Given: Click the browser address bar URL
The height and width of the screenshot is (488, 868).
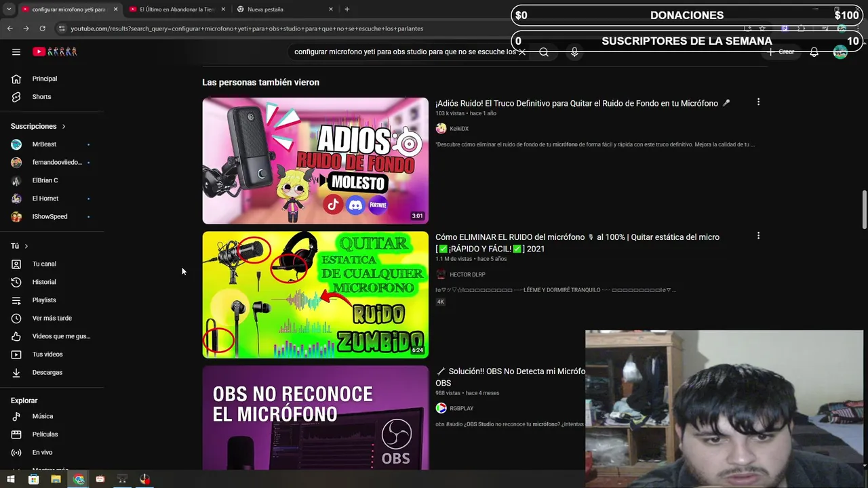Looking at the screenshot, I should pyautogui.click(x=247, y=28).
